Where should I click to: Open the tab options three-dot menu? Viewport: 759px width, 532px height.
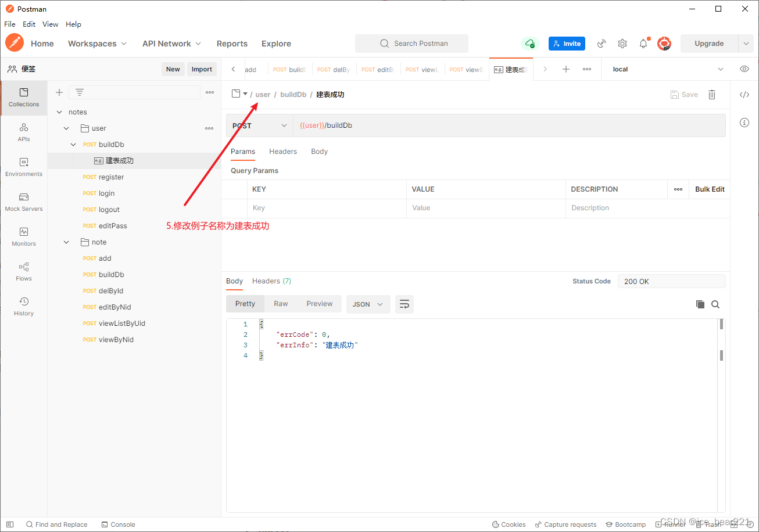[587, 69]
